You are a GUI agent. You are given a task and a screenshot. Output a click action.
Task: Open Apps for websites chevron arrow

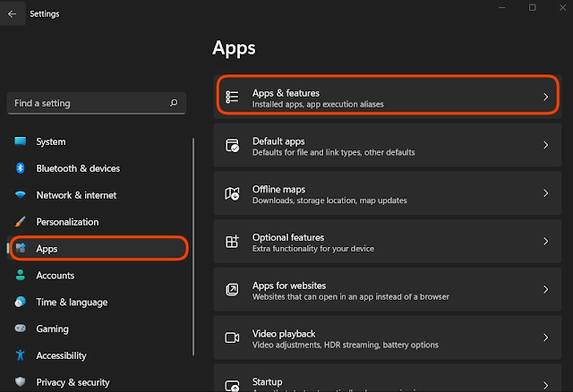click(545, 289)
